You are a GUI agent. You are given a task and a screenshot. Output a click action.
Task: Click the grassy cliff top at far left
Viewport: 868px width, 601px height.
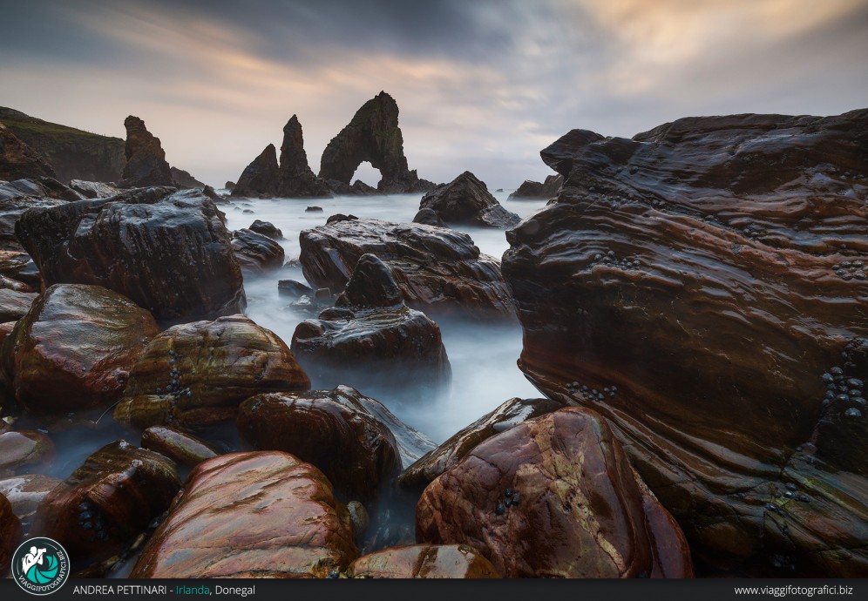pos(52,131)
